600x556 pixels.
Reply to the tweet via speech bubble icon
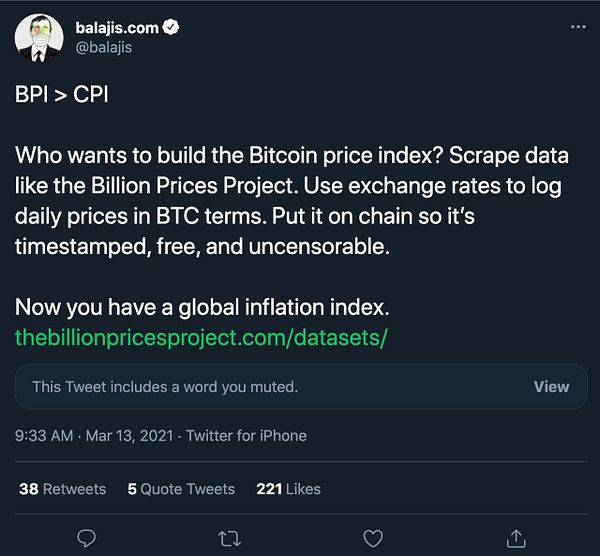87,537
